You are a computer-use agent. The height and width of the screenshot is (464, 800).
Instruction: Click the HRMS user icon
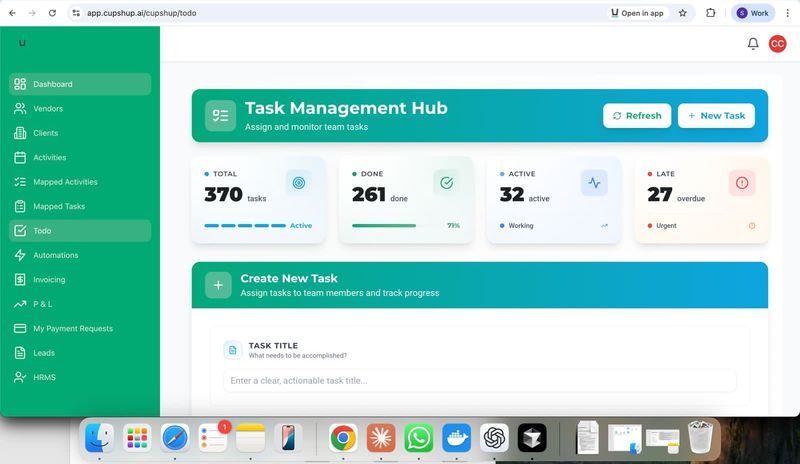click(x=20, y=377)
